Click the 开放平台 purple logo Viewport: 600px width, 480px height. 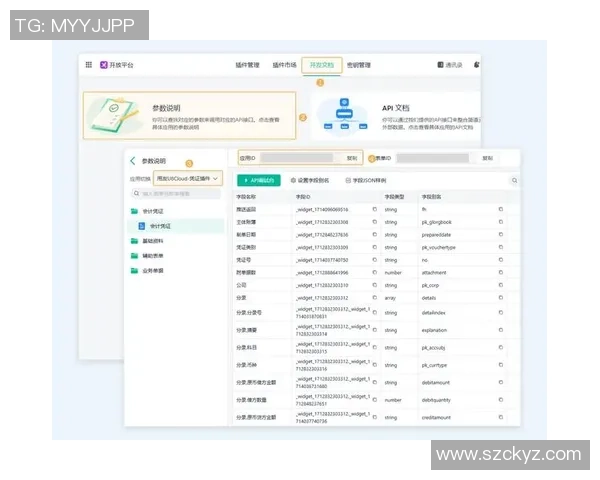click(103, 65)
